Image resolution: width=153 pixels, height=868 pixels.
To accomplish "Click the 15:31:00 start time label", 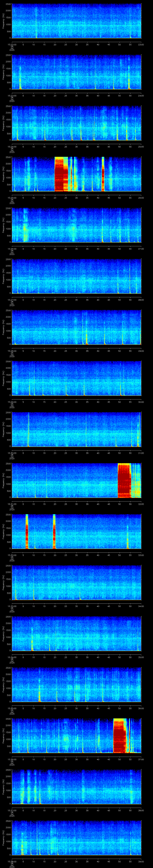I will pos(12,504).
